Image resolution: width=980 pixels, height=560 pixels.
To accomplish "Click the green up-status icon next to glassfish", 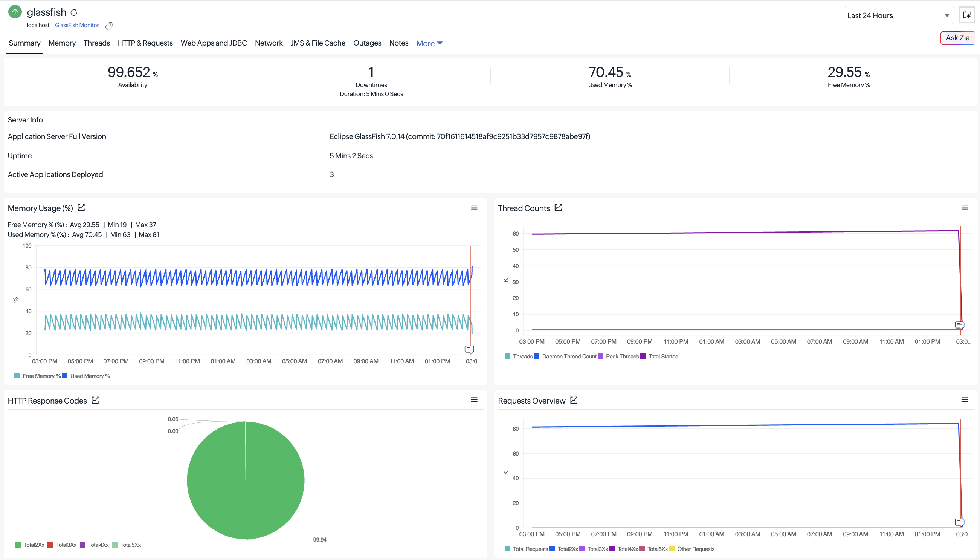I will click(15, 12).
